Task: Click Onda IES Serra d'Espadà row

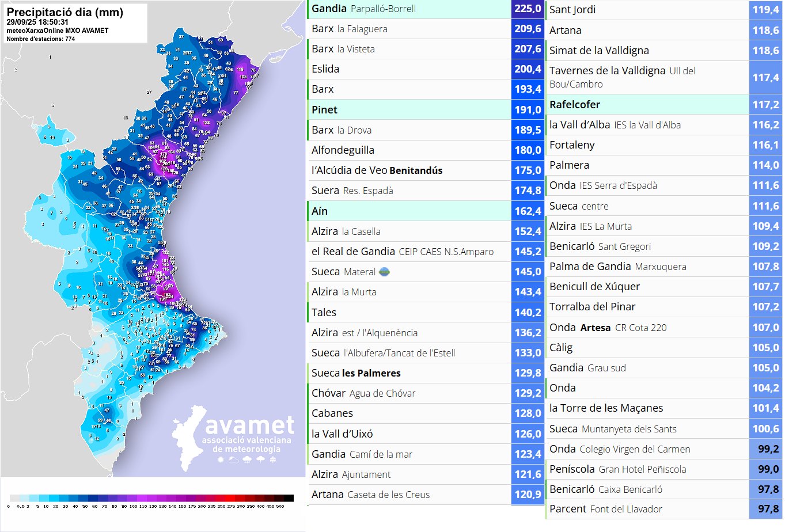Action: coord(663,185)
